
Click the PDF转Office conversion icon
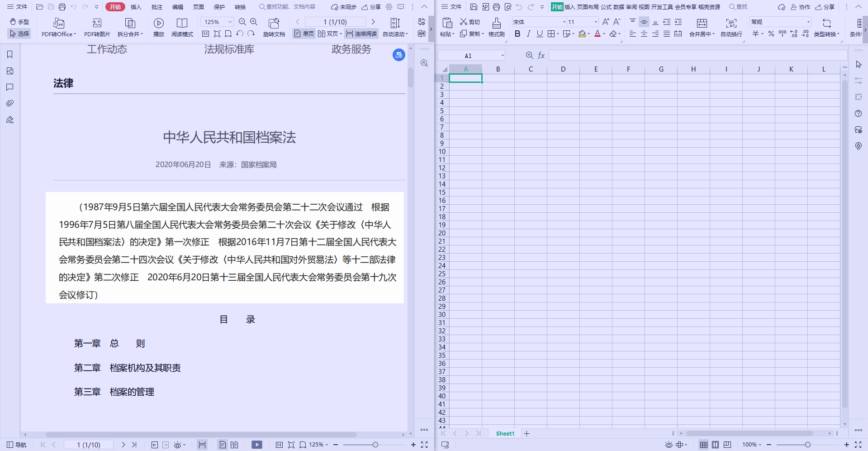[58, 23]
